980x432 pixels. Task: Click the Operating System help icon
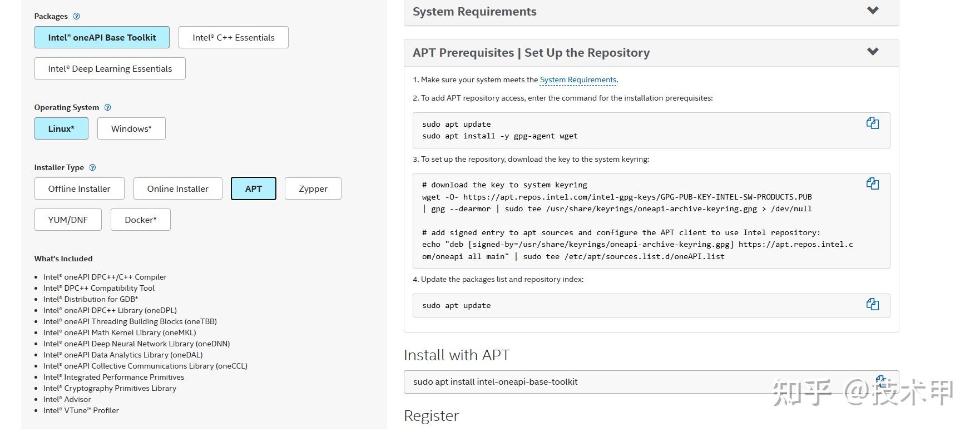click(108, 107)
